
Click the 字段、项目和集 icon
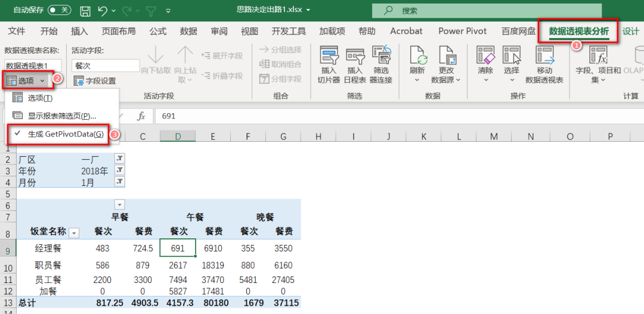click(x=598, y=55)
